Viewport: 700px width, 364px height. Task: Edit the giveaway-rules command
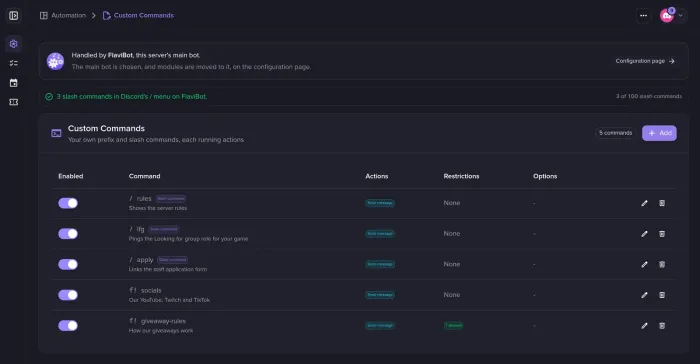pos(644,326)
